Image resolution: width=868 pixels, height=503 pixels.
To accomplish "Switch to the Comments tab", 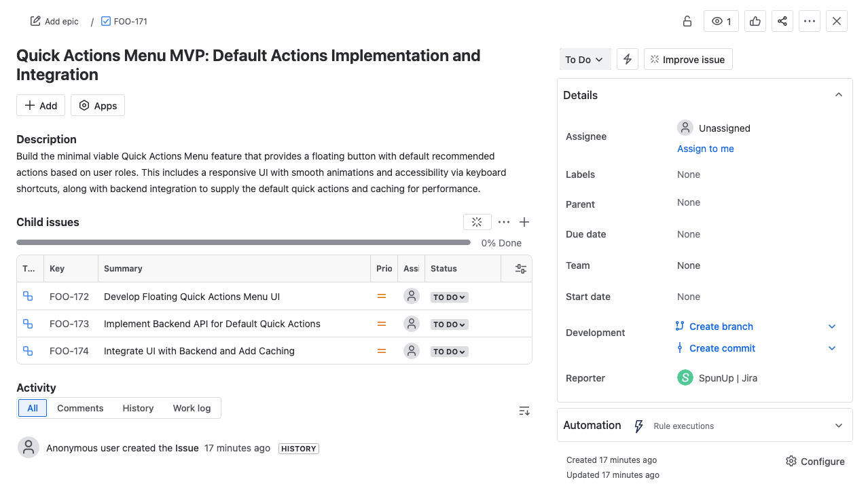I will coord(80,408).
